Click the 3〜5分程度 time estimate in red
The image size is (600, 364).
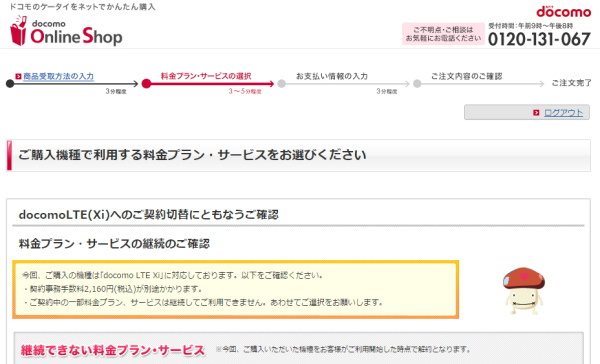point(245,91)
